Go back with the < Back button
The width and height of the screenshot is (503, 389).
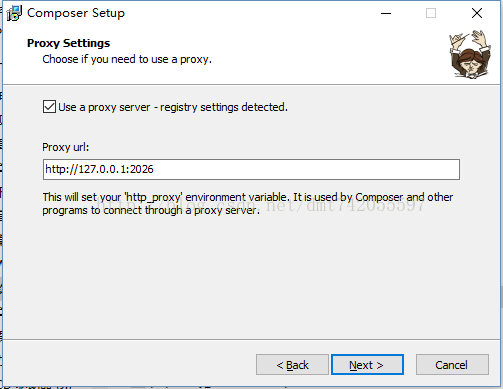point(292,365)
